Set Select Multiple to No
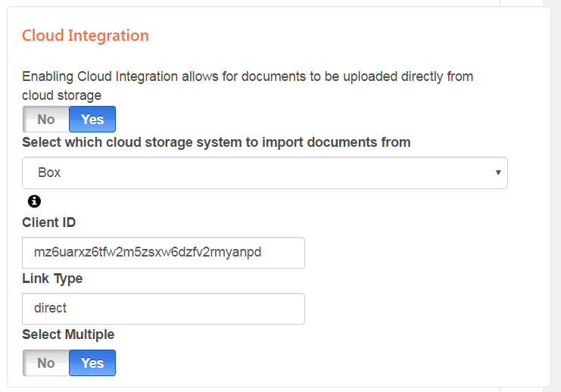This screenshot has height=392, width=561. (46, 363)
